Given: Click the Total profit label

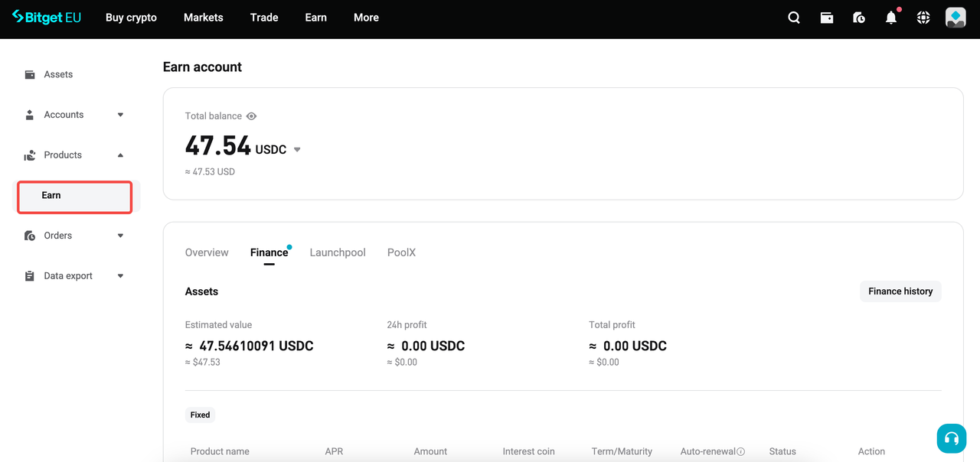Looking at the screenshot, I should tap(612, 325).
